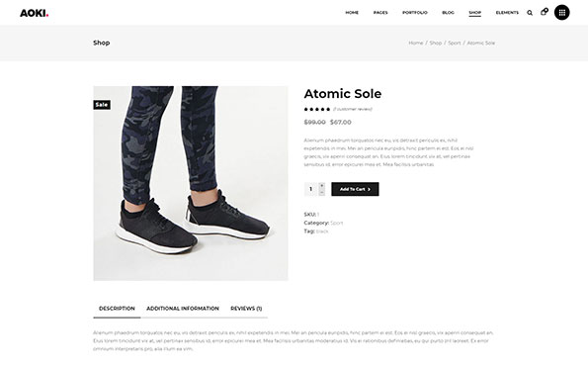The width and height of the screenshot is (588, 371).
Task: Open the search magnifier icon
Action: [530, 13]
